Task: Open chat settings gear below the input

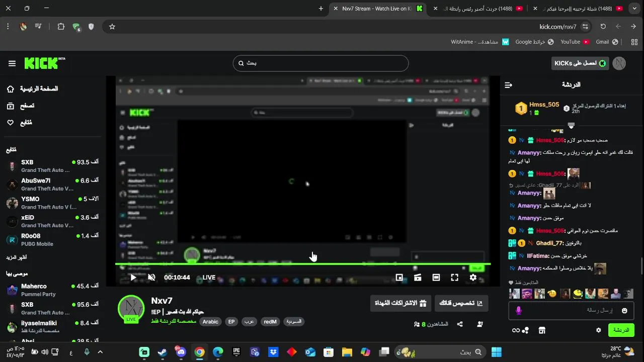Action: pos(598,330)
